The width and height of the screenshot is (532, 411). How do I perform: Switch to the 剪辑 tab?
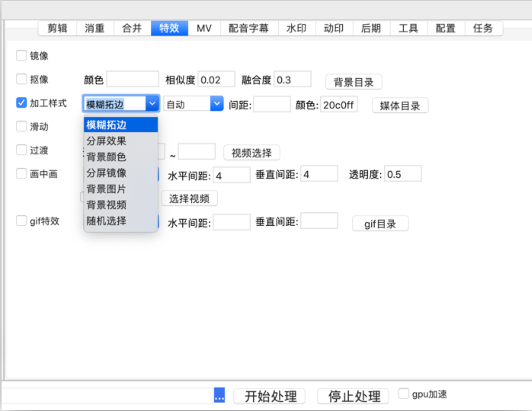click(x=57, y=28)
